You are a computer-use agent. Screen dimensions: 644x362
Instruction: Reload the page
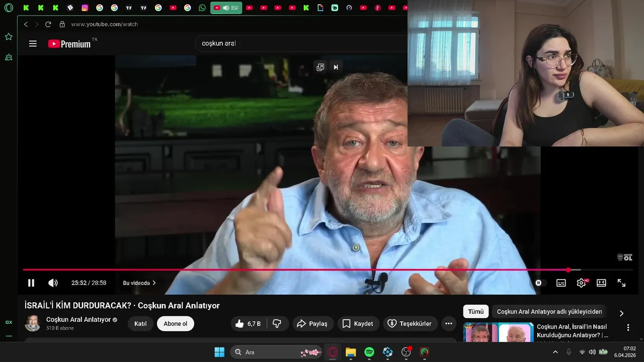point(48,24)
